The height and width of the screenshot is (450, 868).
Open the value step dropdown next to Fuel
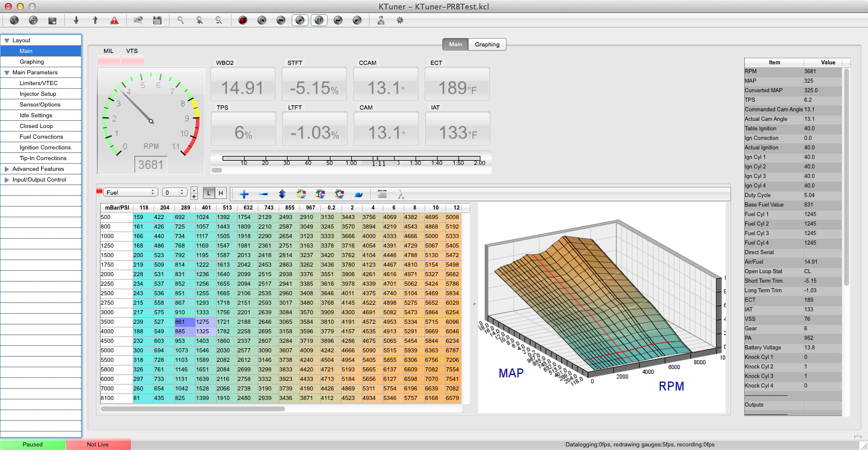tap(173, 192)
